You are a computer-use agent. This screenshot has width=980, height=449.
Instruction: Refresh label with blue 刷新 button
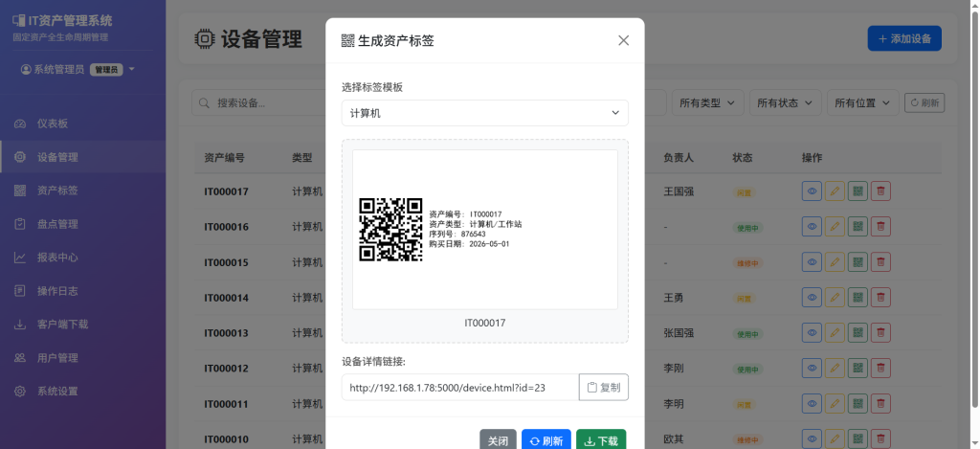tap(546, 441)
